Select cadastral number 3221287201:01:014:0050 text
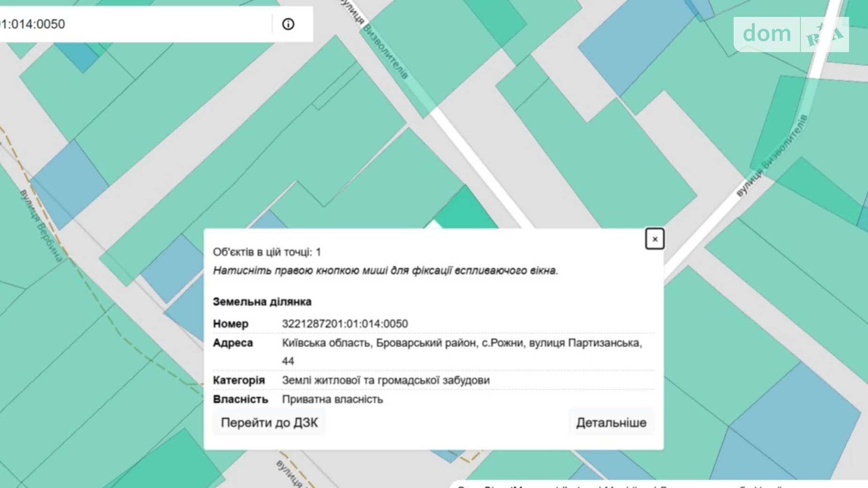This screenshot has height=488, width=868. [x=345, y=324]
